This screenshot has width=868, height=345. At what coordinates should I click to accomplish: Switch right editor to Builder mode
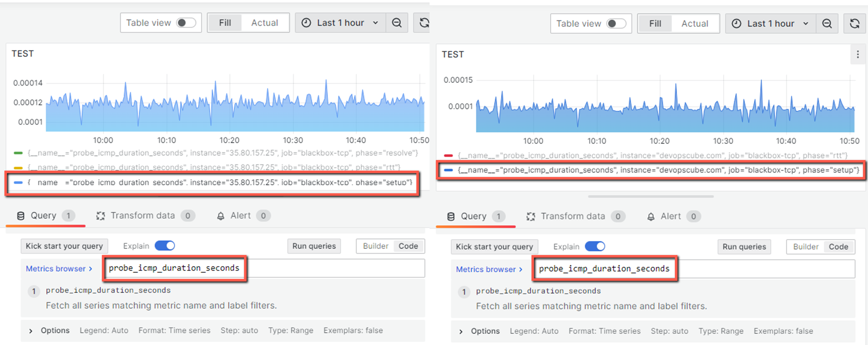click(x=806, y=247)
